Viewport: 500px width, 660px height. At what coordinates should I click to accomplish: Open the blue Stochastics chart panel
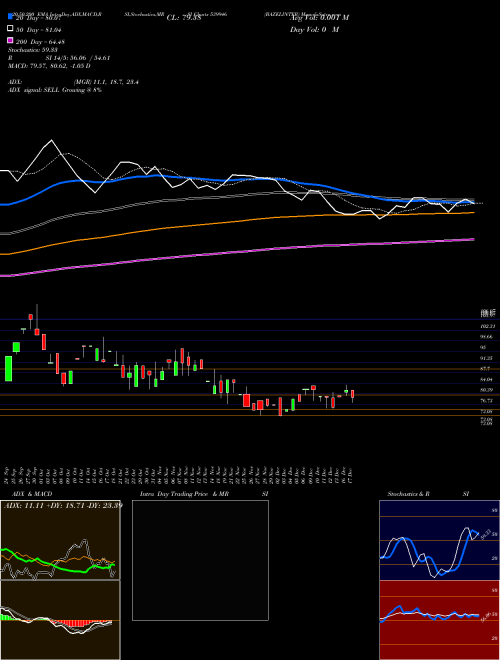coord(439,540)
